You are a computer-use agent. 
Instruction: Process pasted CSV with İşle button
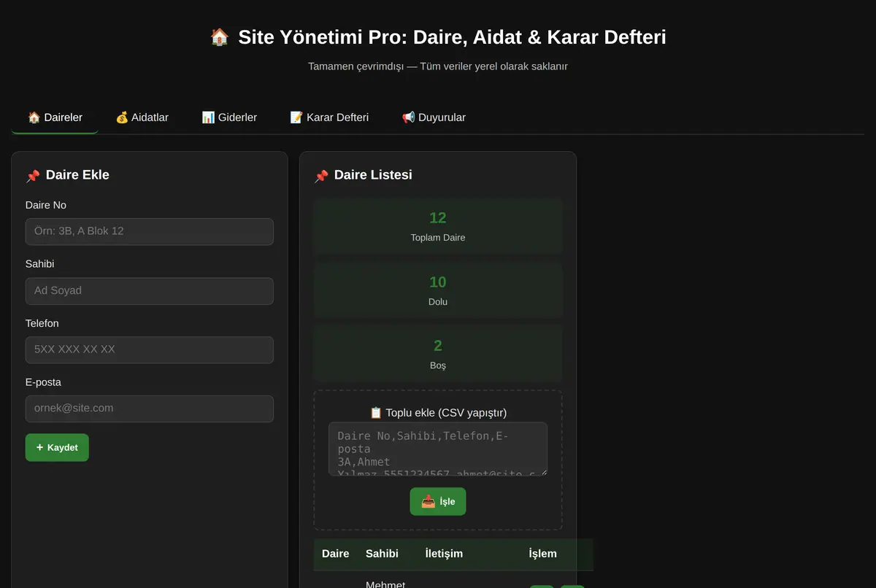tap(438, 501)
